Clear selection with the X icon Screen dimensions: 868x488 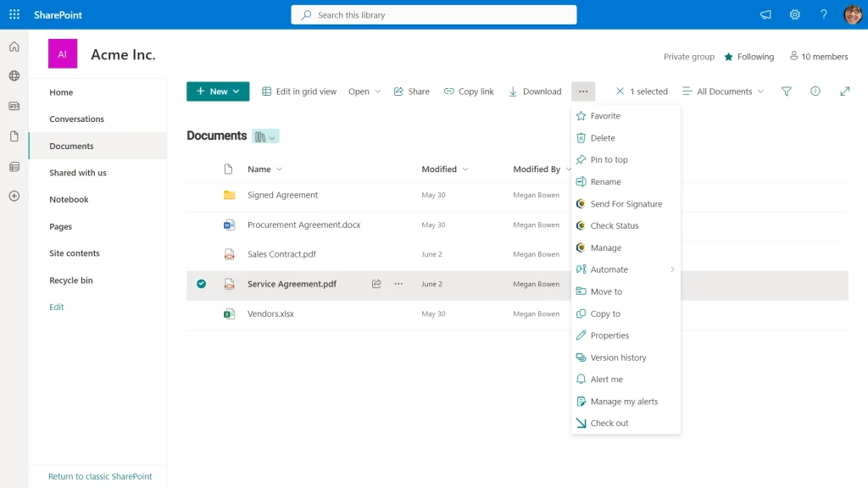point(620,91)
